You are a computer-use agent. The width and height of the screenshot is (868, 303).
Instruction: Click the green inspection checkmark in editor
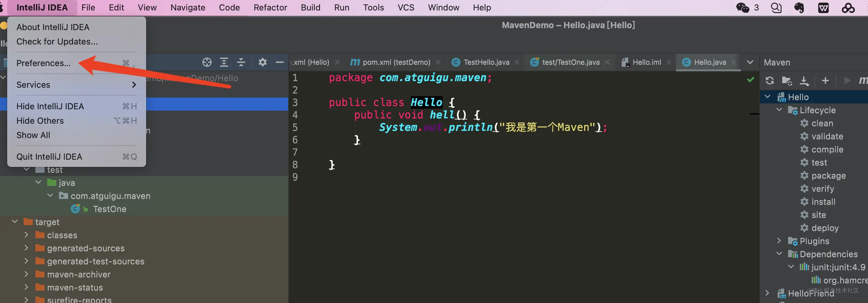[x=750, y=80]
